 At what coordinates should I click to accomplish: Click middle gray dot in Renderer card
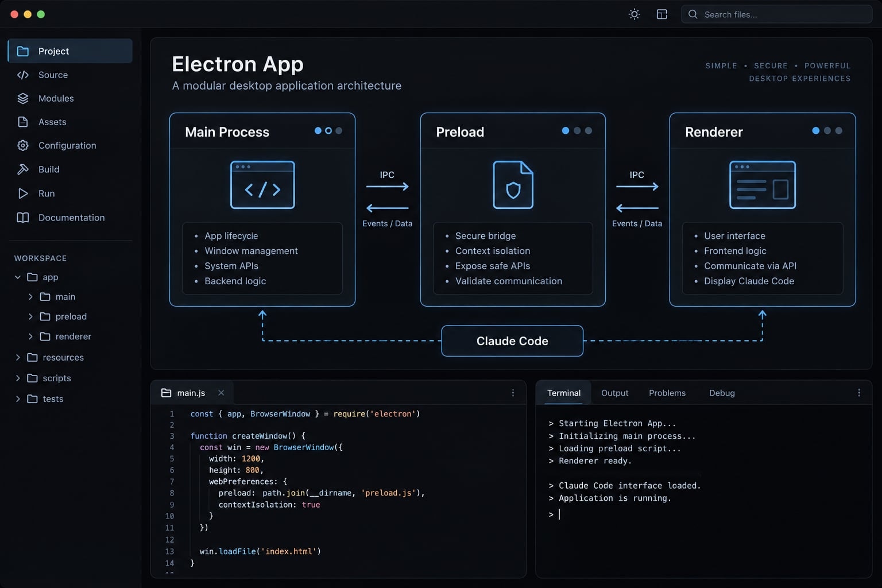click(827, 131)
